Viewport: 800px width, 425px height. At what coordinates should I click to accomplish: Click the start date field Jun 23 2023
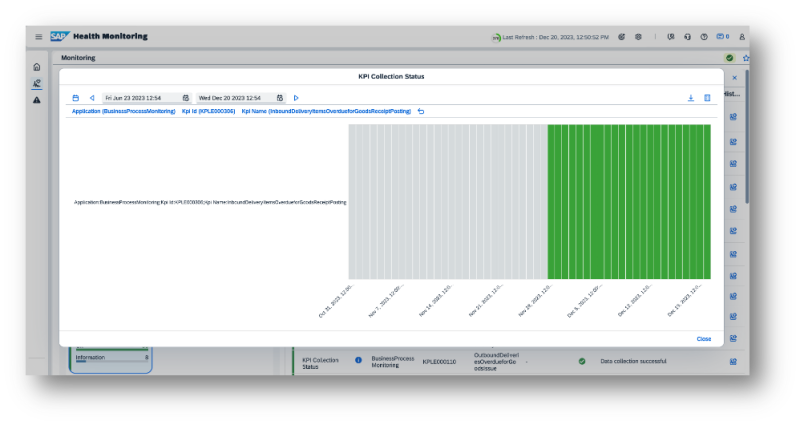[x=140, y=98]
